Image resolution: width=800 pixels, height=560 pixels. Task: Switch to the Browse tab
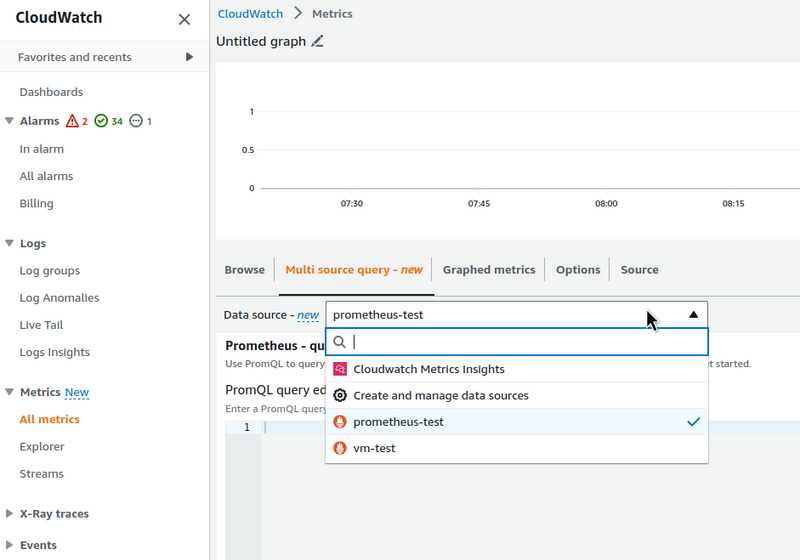click(244, 270)
